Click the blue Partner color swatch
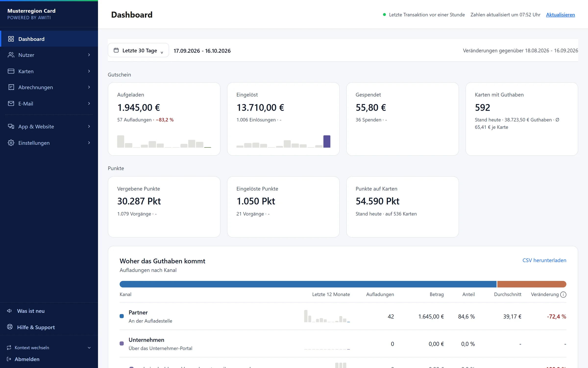The width and height of the screenshot is (588, 368). [x=122, y=316]
